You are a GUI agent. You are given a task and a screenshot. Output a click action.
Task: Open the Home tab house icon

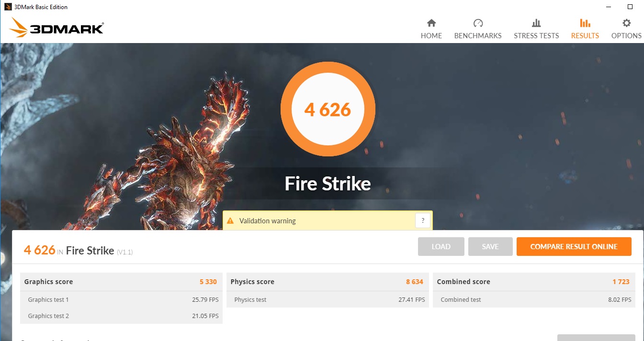click(431, 23)
